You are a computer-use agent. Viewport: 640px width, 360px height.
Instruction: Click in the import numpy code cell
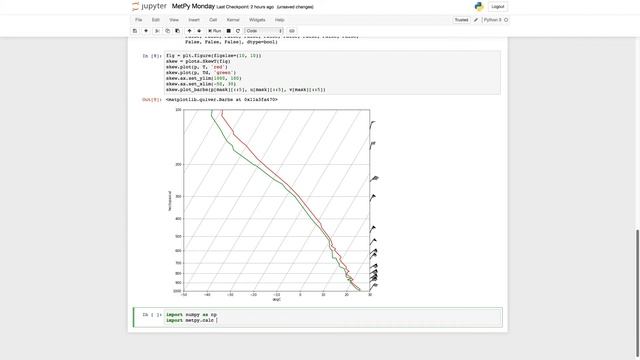(x=332, y=318)
